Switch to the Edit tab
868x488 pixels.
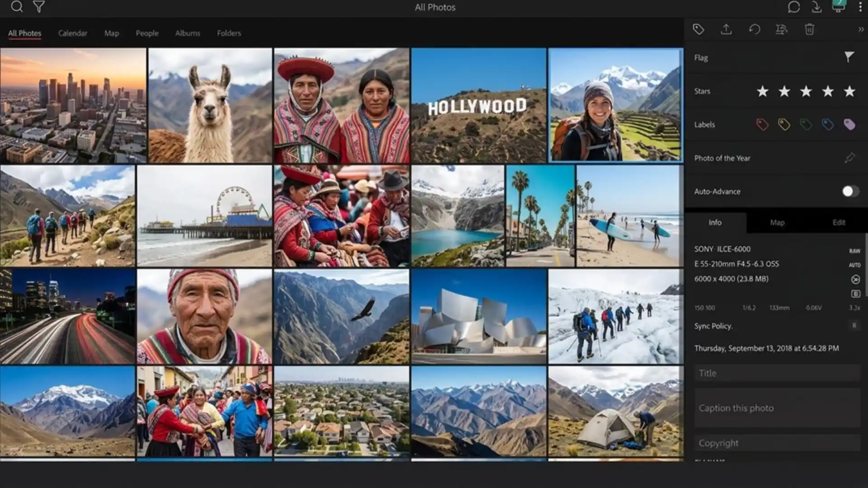(x=839, y=222)
